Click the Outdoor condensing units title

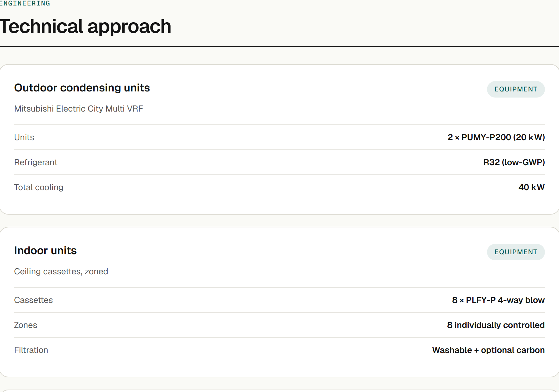tap(82, 88)
